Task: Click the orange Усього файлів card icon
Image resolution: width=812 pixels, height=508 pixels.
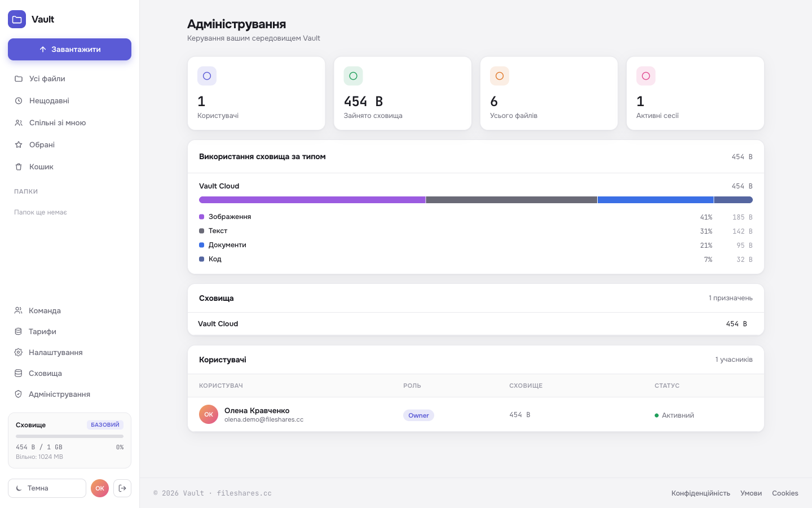Action: pyautogui.click(x=500, y=76)
